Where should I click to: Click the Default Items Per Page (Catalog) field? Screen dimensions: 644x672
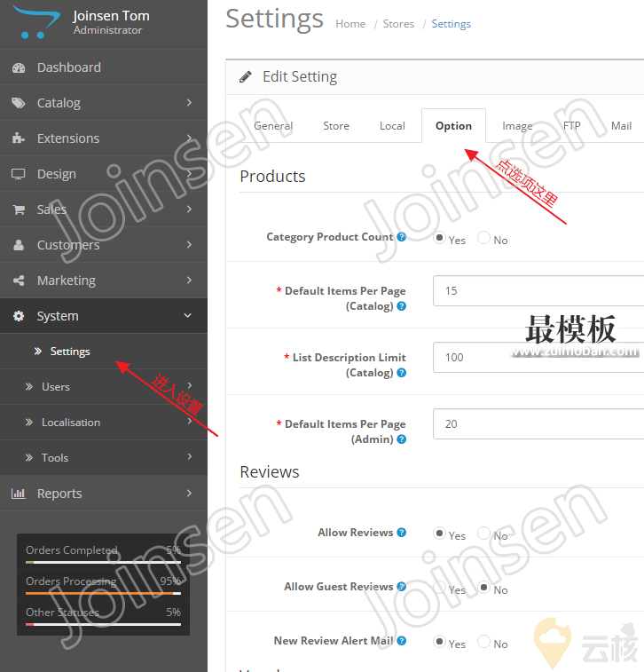pos(538,291)
